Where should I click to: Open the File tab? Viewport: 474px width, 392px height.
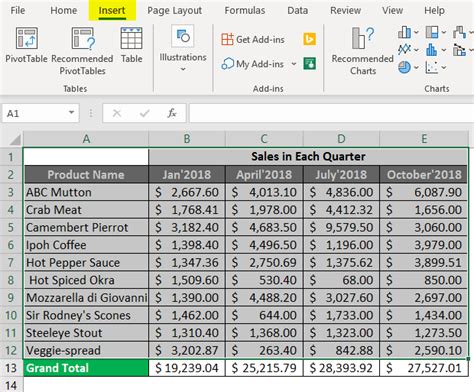pyautogui.click(x=18, y=10)
